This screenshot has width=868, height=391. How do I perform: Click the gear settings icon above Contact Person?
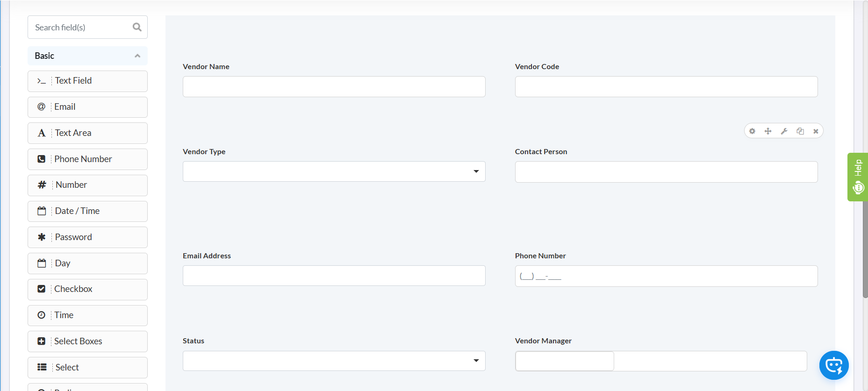[x=752, y=131]
